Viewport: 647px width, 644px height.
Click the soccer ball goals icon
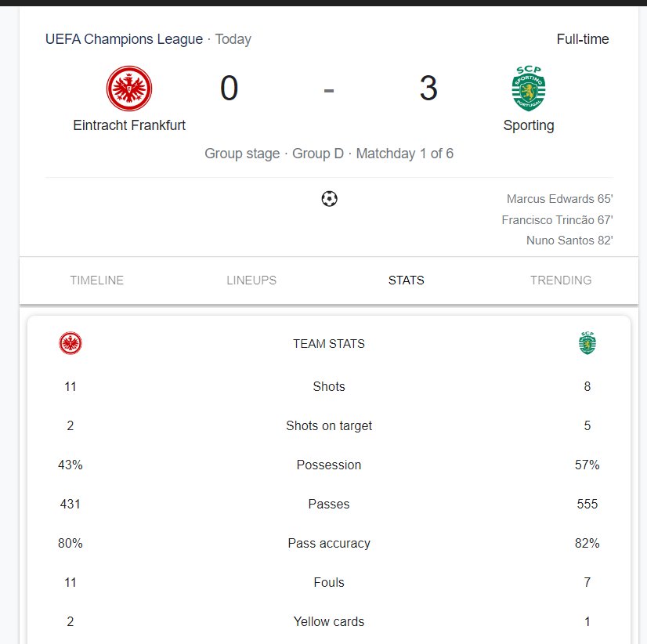pyautogui.click(x=329, y=198)
